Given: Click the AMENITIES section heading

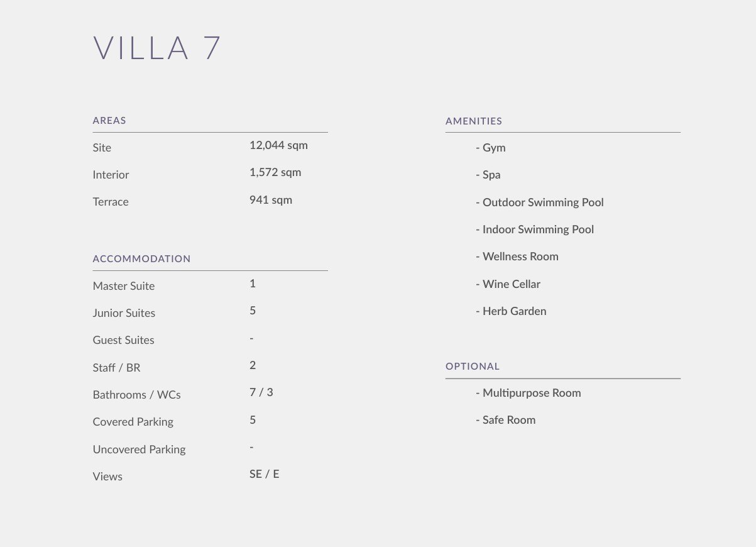Looking at the screenshot, I should pos(474,121).
